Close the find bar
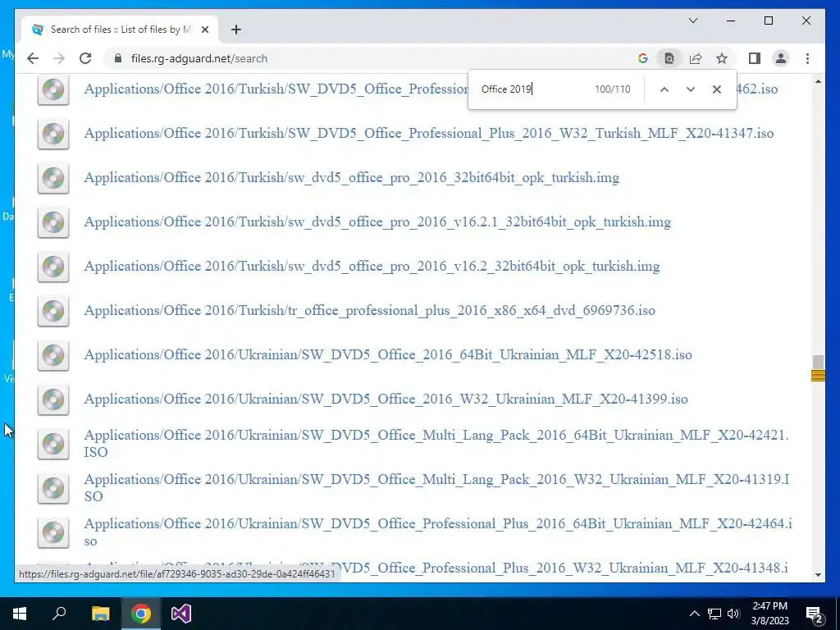Image resolution: width=840 pixels, height=630 pixels. coord(717,89)
